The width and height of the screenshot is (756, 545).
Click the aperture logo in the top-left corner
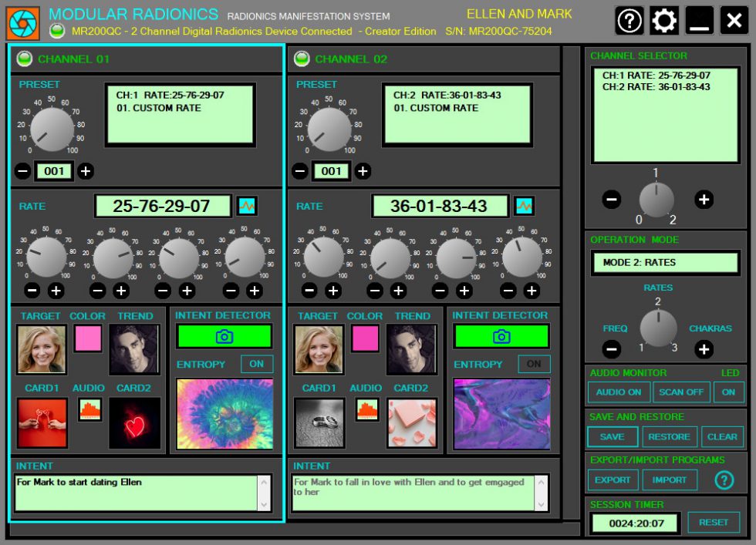click(22, 20)
